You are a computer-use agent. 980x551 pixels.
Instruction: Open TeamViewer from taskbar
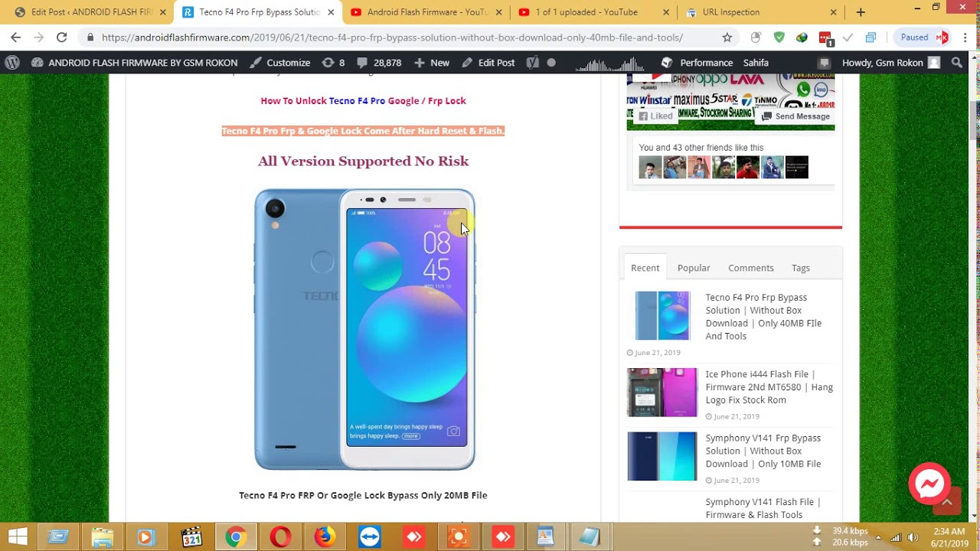coord(369,537)
